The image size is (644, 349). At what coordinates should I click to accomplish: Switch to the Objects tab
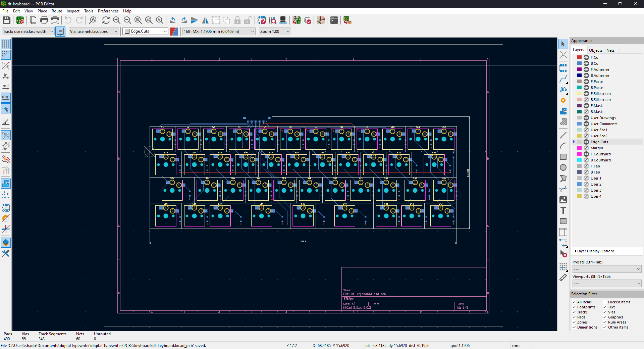coord(595,50)
